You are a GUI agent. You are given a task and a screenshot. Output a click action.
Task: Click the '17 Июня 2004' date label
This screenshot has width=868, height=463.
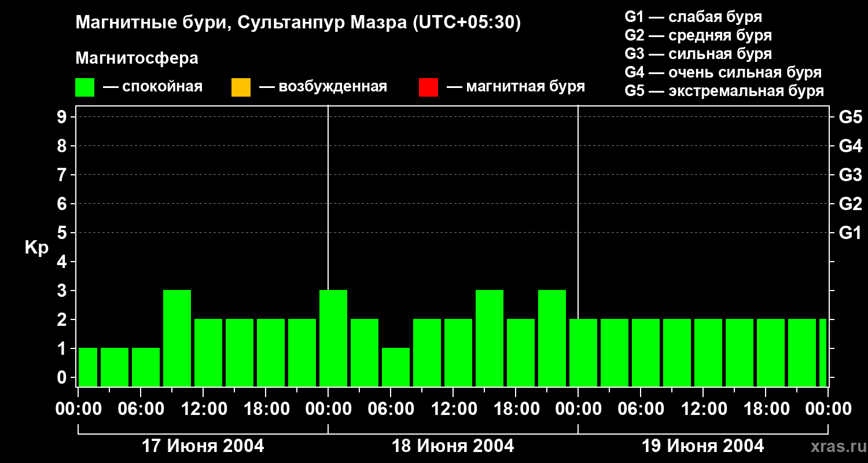(x=203, y=446)
